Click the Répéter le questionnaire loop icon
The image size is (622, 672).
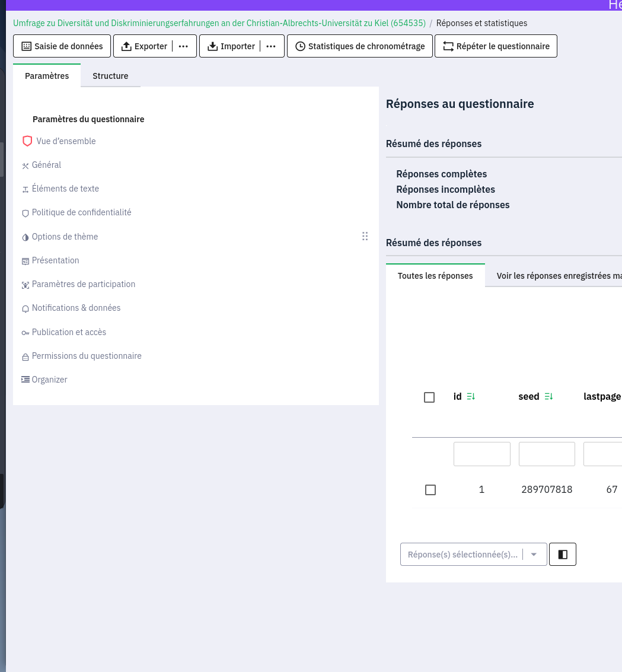(448, 46)
